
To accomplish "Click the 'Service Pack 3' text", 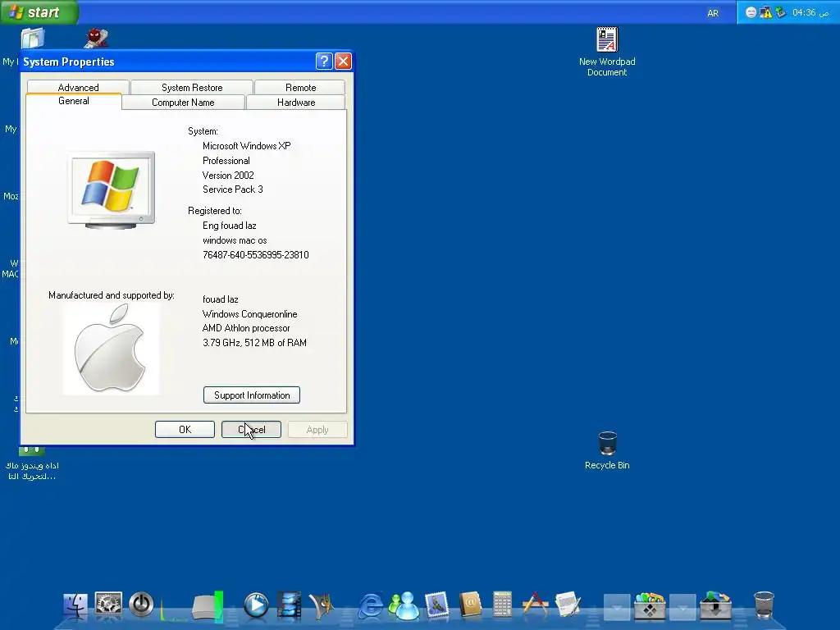I will (x=232, y=189).
